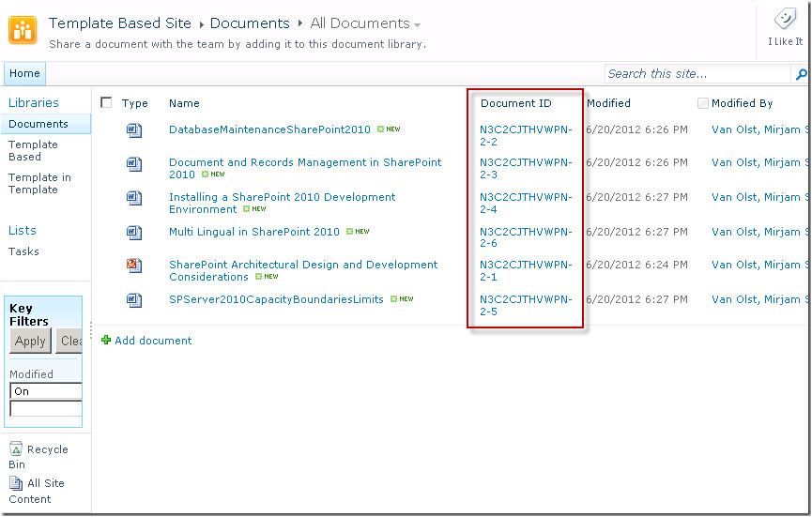The image size is (812, 517).
Task: Click the empty Modified date filter field
Action: click(46, 408)
